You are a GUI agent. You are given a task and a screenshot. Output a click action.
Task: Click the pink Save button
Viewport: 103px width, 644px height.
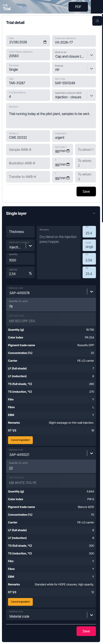click(x=86, y=631)
